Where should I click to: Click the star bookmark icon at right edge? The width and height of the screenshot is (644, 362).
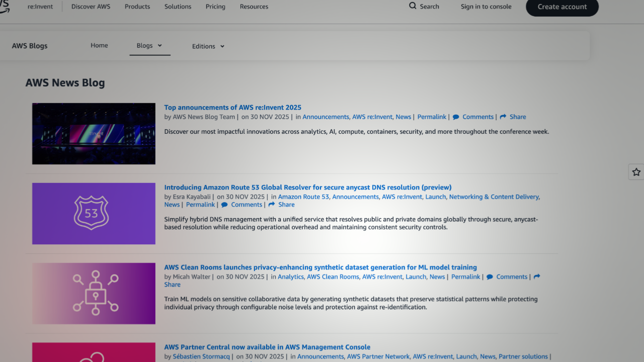pyautogui.click(x=636, y=172)
